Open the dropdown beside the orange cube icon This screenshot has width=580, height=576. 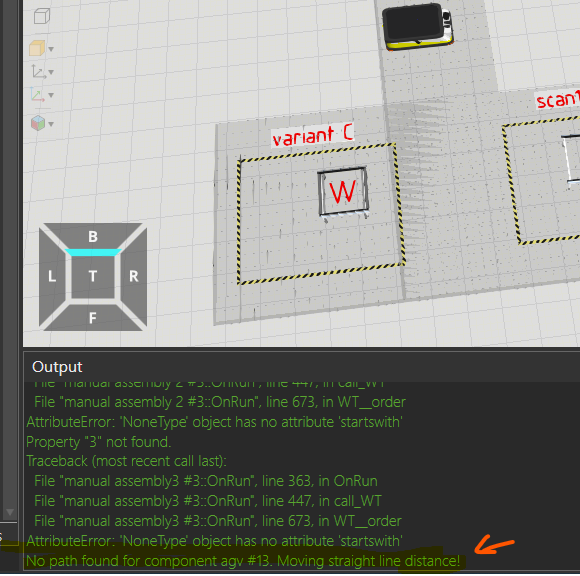pyautogui.click(x=51, y=49)
